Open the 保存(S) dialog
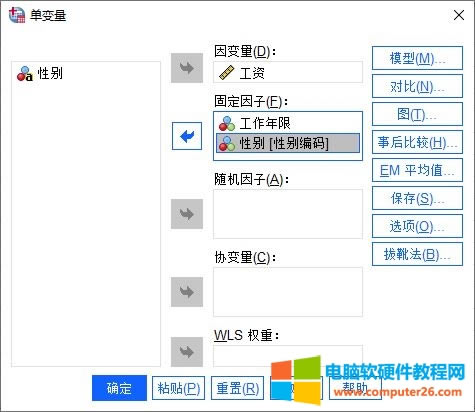Screen dimensions: 475x412 (417, 198)
